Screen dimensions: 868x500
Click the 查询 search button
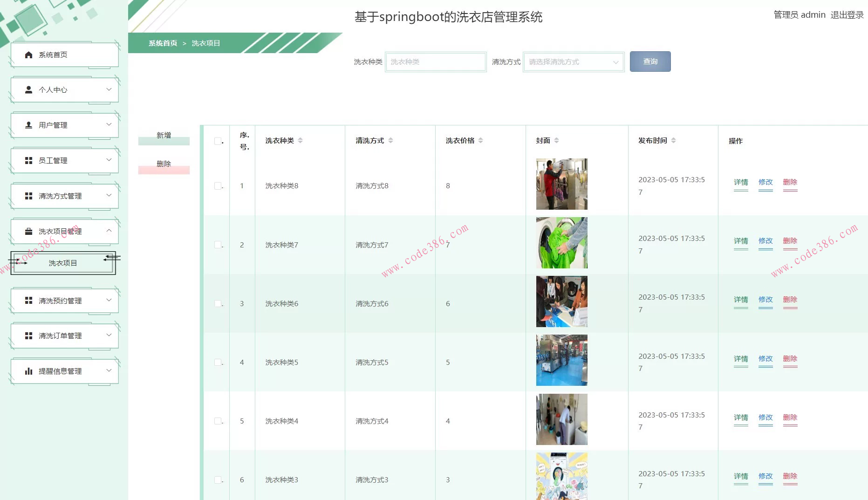tap(650, 61)
